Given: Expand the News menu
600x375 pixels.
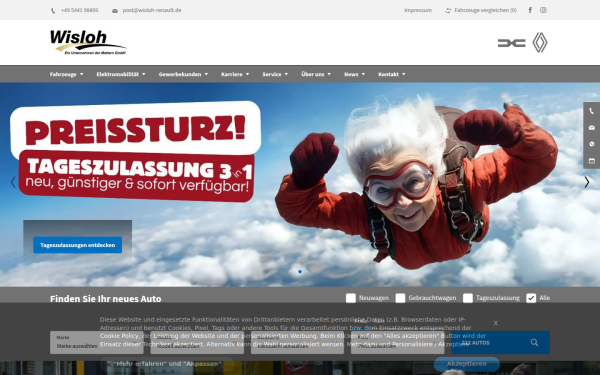Looking at the screenshot, I should pyautogui.click(x=354, y=74).
